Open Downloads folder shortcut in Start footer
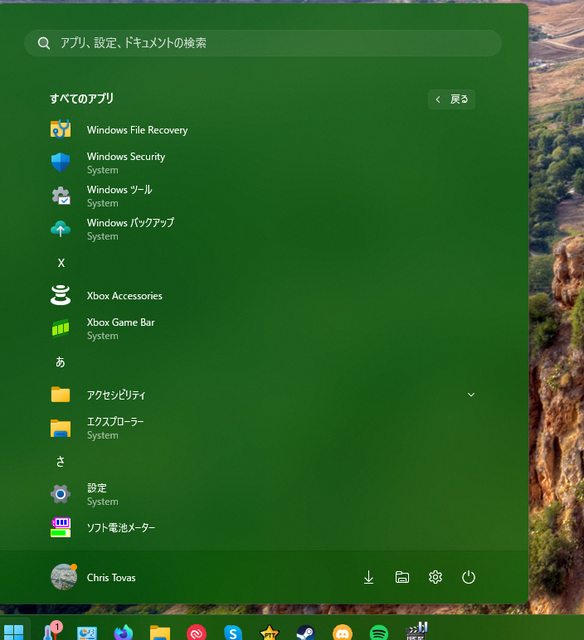 369,577
